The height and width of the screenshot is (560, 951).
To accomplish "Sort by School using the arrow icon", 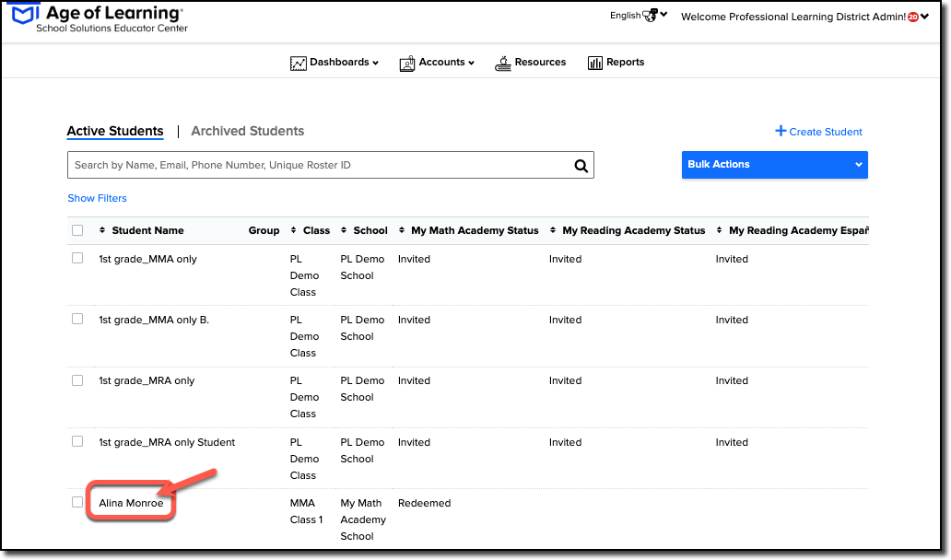I will coord(344,230).
